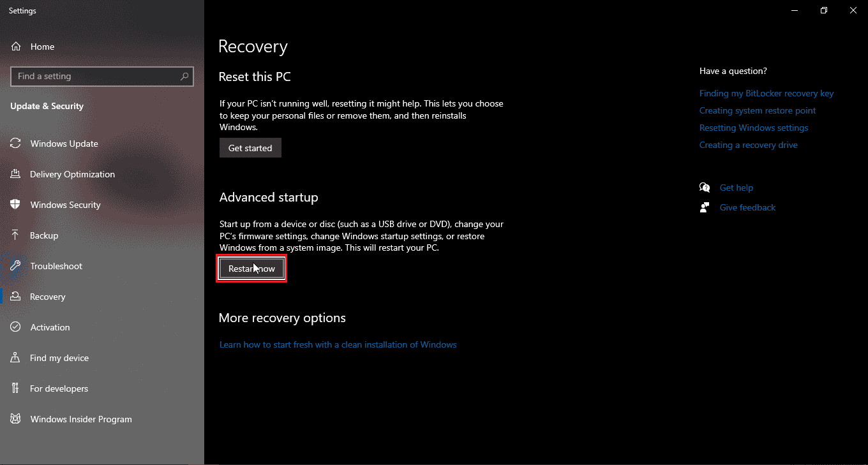Open Resetting Windows settings link

(x=754, y=128)
